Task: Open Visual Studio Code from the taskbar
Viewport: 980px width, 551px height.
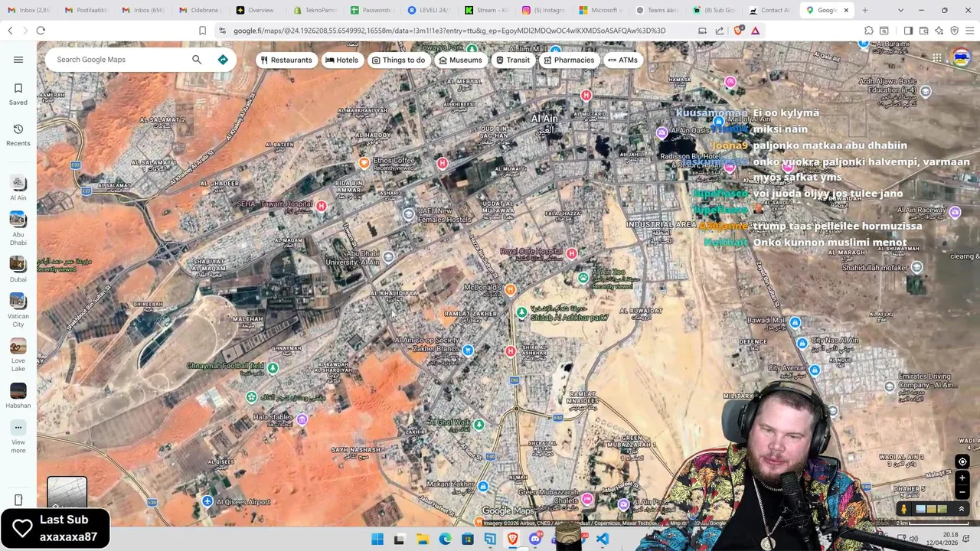Action: pos(603,540)
